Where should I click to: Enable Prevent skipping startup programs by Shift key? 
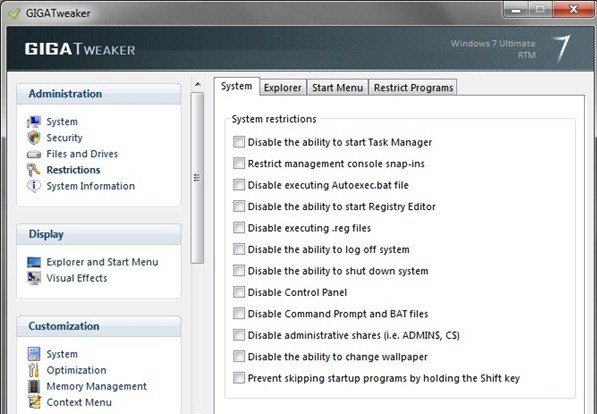[239, 378]
